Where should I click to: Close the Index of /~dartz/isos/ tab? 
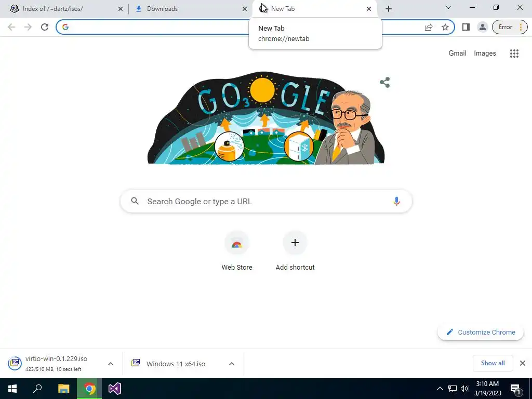(x=121, y=9)
